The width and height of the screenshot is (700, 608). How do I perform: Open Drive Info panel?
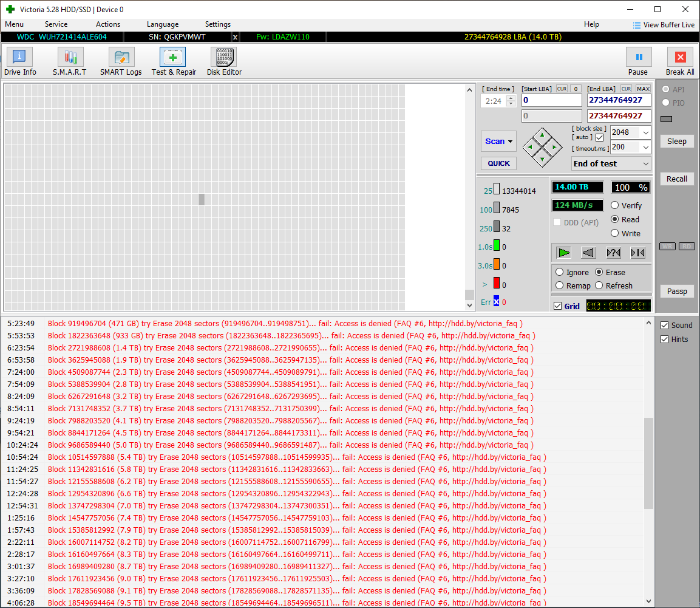pos(19,61)
